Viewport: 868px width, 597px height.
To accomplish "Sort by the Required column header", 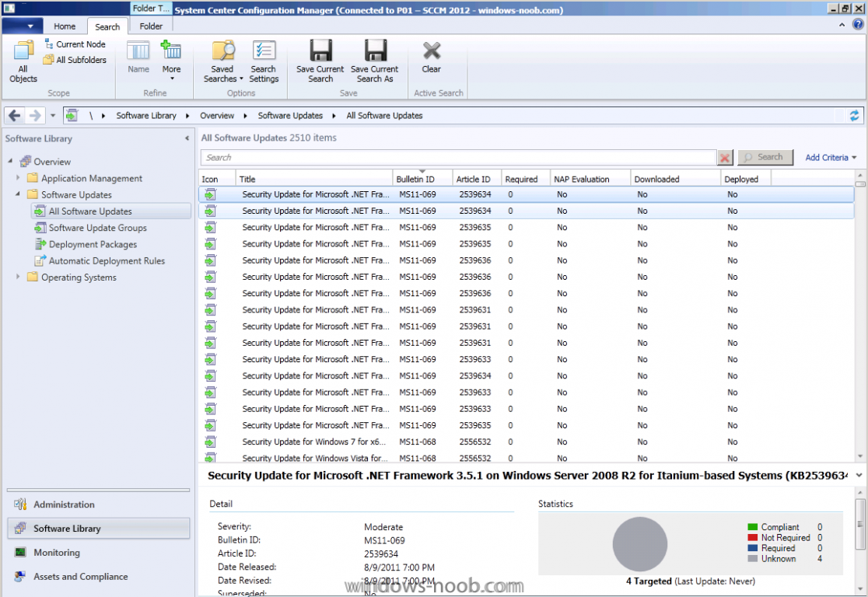I will pyautogui.click(x=525, y=179).
